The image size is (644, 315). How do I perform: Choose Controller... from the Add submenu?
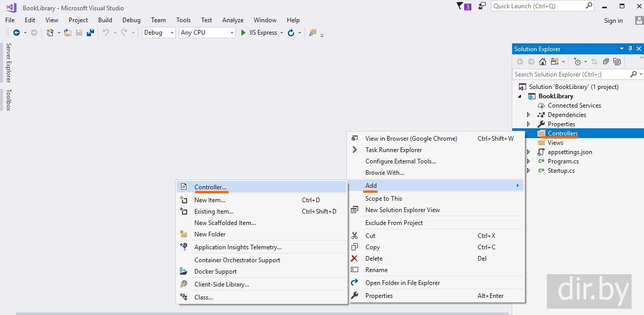(262, 187)
